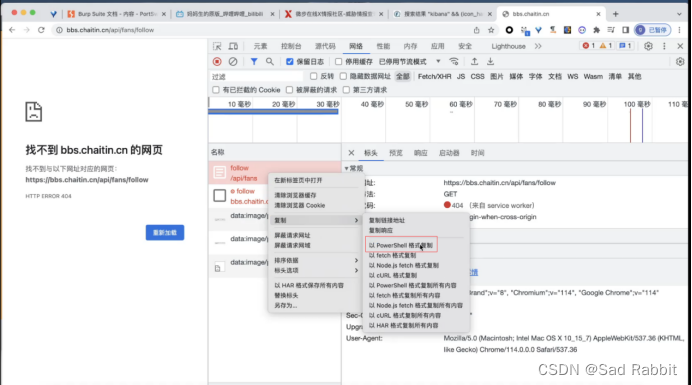Open network conditions via the wifi icon
The height and width of the screenshot is (385, 692).
[454, 62]
